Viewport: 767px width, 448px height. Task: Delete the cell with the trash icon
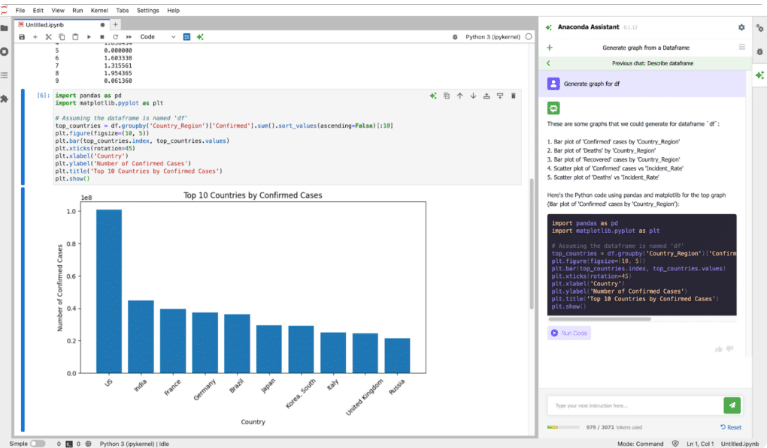[x=513, y=96]
